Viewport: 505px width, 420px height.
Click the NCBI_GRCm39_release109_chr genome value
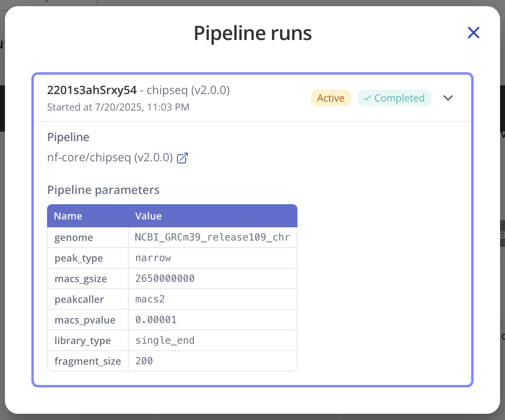[212, 237]
